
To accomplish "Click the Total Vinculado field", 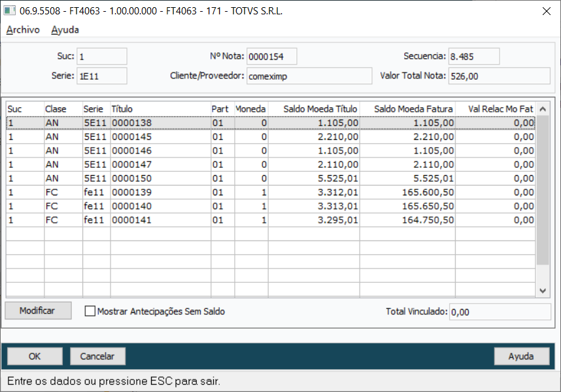I will [500, 312].
